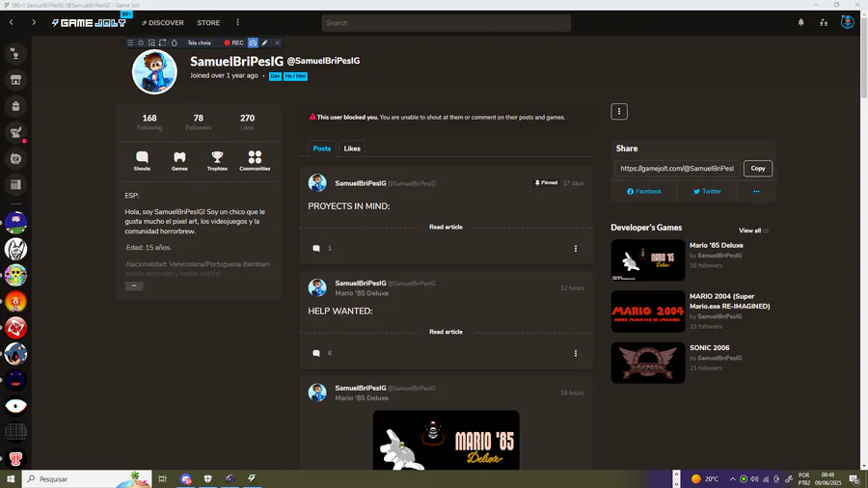Click the zoom region icon in recorder toolbar
This screenshot has width=868, height=488.
click(151, 42)
